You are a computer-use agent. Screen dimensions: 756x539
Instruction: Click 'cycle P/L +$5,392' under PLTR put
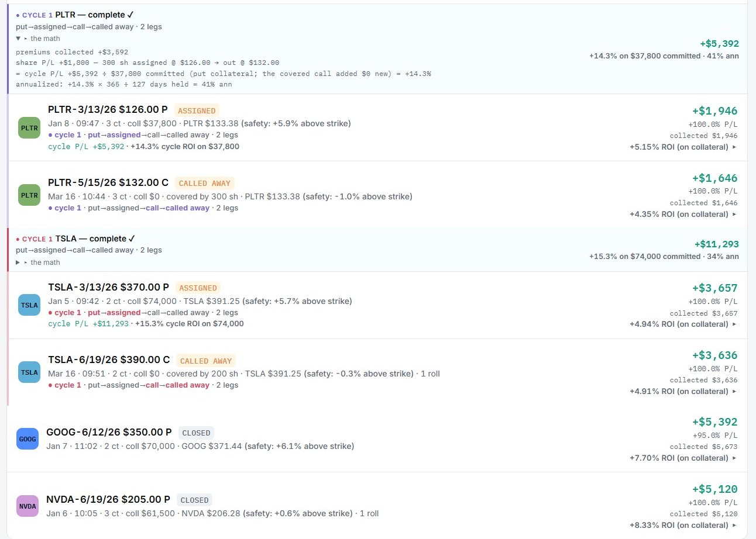pos(86,146)
